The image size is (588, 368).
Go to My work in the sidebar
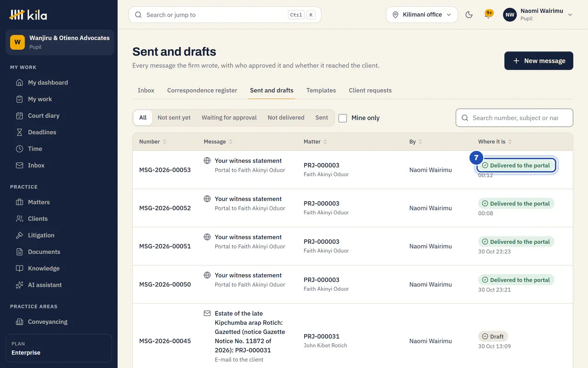pos(59,99)
